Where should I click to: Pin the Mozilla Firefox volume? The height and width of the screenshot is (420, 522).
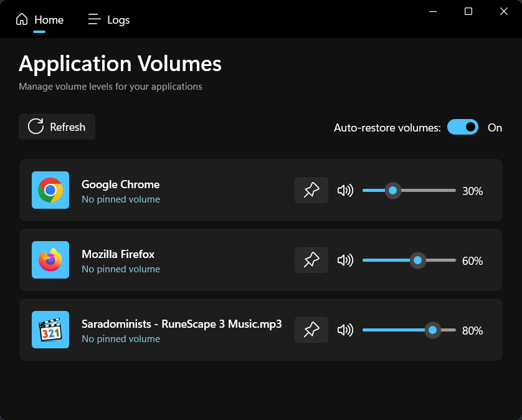click(x=311, y=260)
